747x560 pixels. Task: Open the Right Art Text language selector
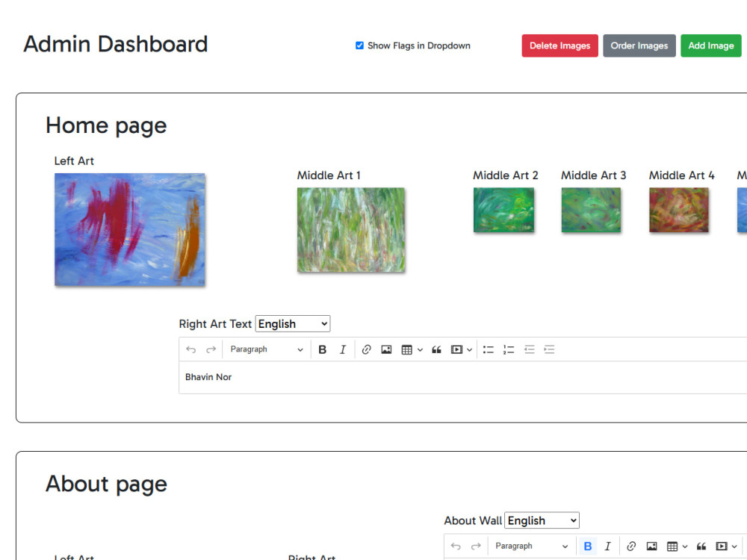[x=292, y=323]
